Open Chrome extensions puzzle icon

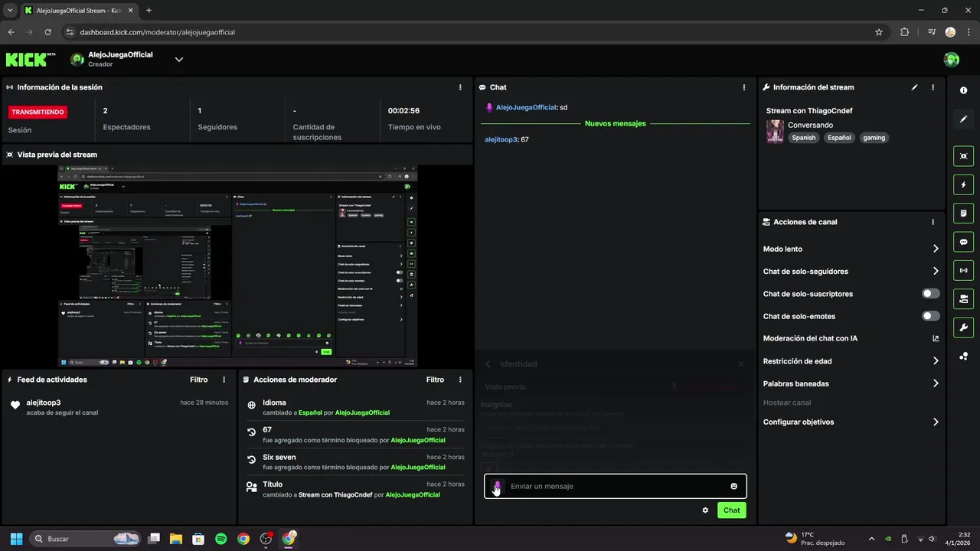tap(904, 32)
